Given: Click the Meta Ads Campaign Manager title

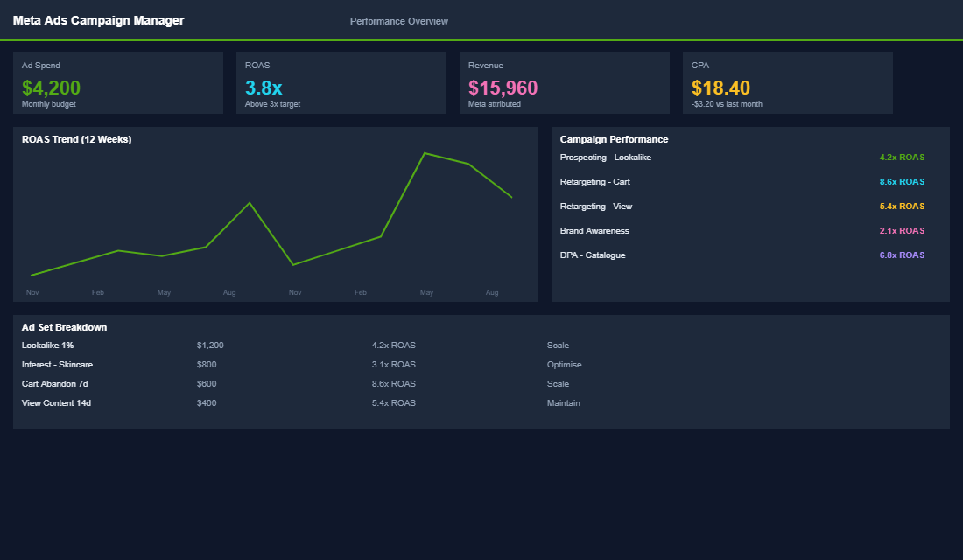Looking at the screenshot, I should click(98, 19).
